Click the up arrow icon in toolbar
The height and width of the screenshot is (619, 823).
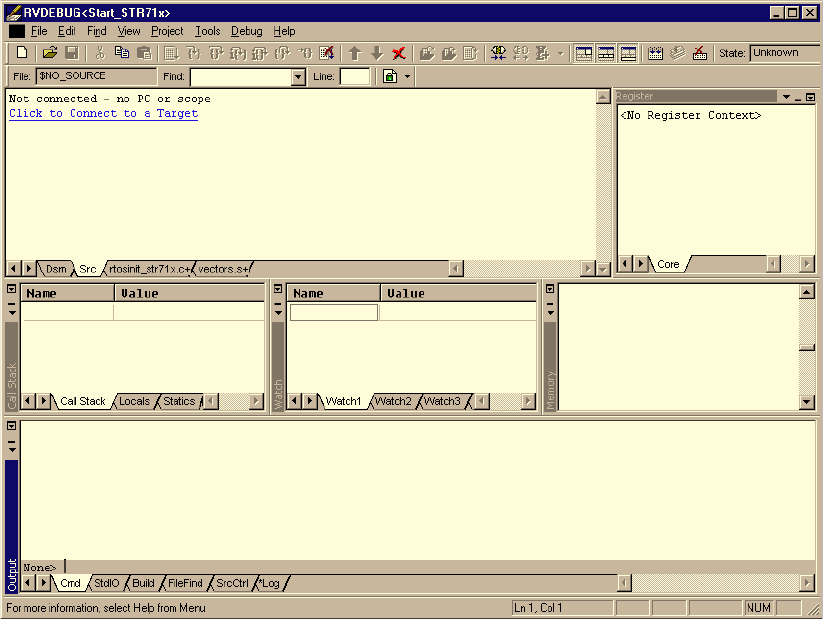(354, 53)
